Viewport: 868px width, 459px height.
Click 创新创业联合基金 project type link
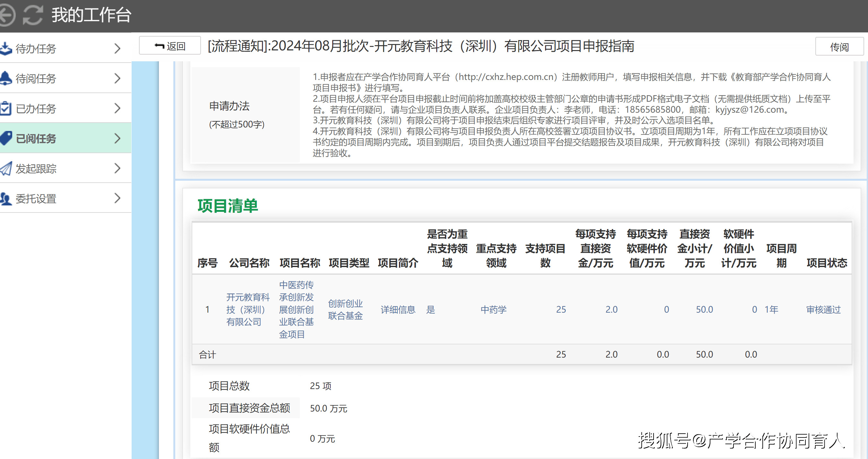345,309
